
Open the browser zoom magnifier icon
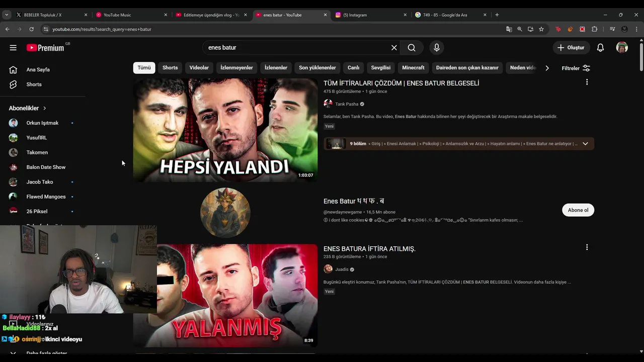click(520, 29)
